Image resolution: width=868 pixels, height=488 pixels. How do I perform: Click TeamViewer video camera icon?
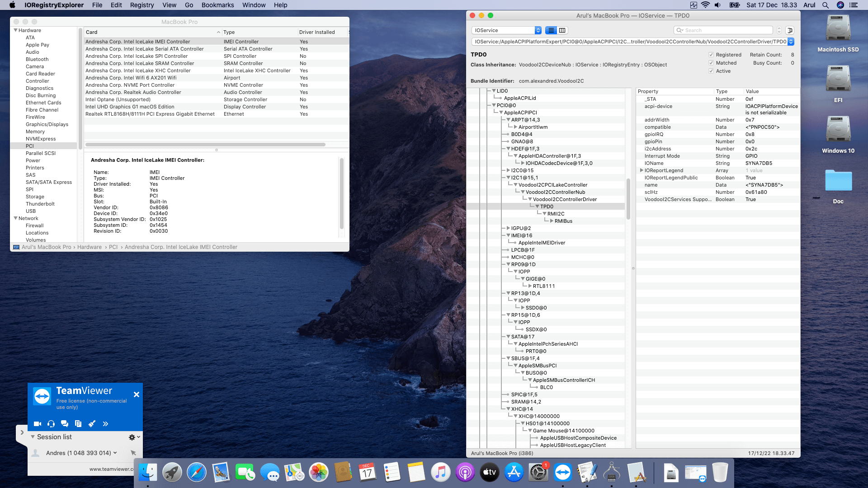click(x=38, y=424)
